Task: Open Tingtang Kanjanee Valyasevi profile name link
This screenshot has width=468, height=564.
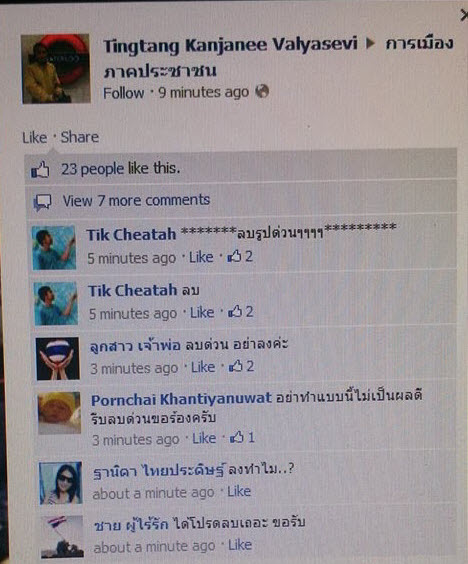Action: pyautogui.click(x=230, y=45)
